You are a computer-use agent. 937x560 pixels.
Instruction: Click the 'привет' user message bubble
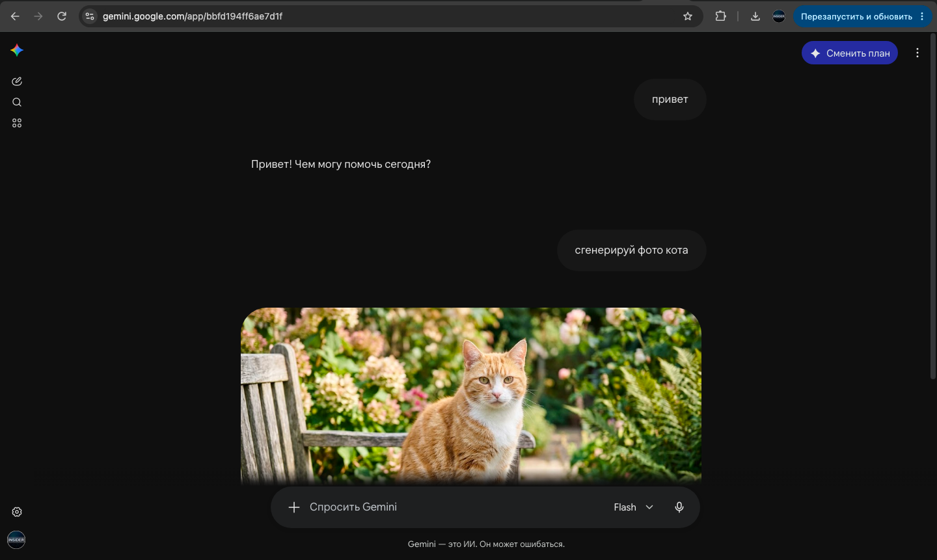(670, 100)
